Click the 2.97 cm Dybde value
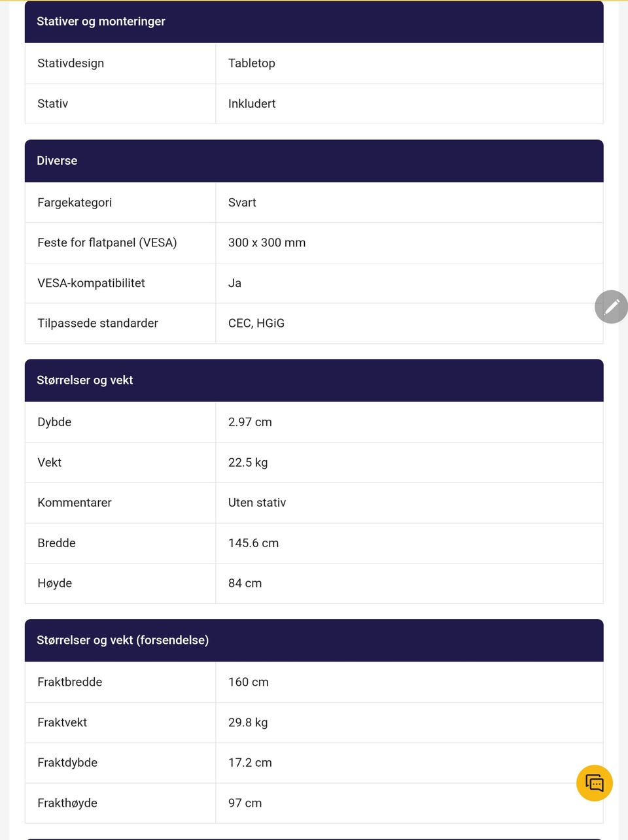This screenshot has width=628, height=840. [250, 422]
